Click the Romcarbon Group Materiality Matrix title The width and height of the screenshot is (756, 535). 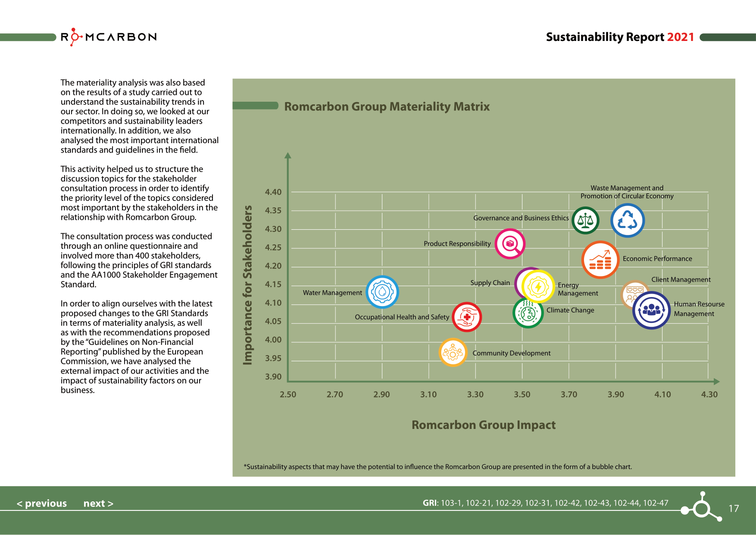[387, 106]
